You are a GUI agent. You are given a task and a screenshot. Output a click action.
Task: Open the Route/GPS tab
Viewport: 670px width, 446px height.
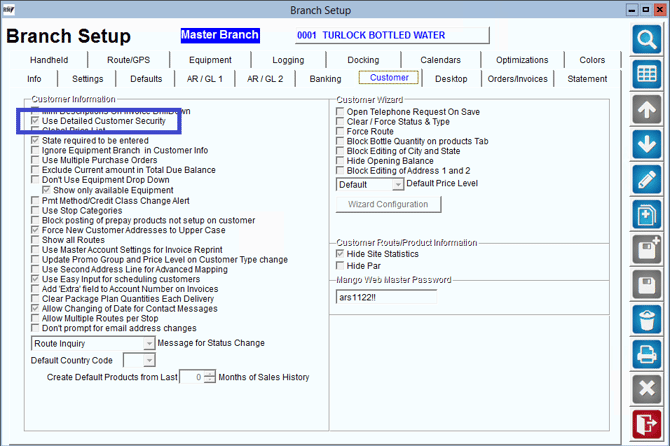point(129,60)
